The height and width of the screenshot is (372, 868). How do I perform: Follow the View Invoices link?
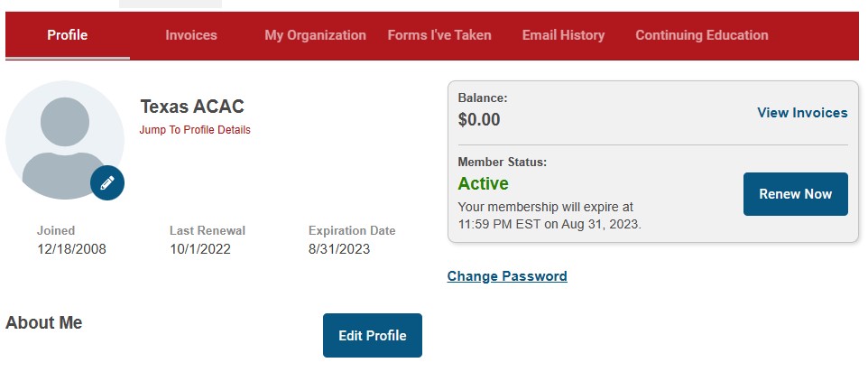click(x=802, y=113)
